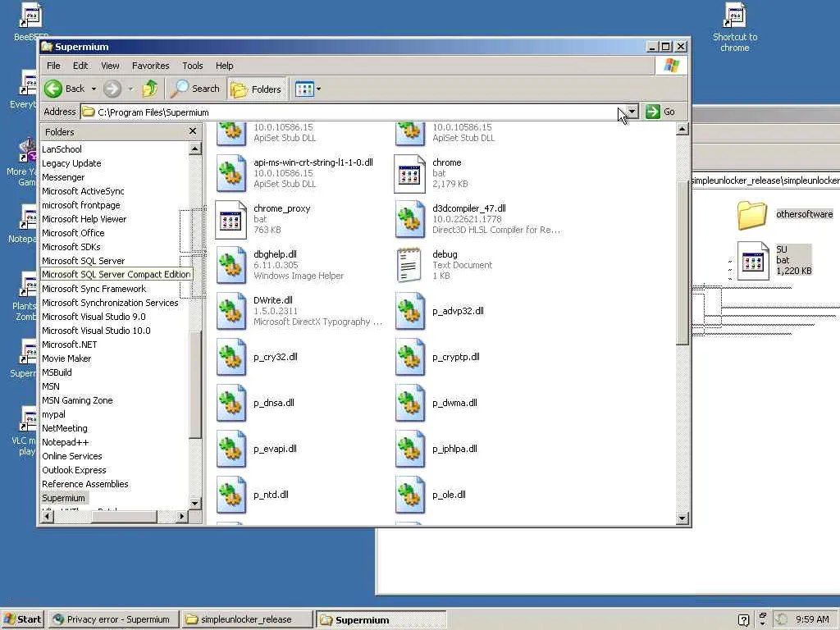Viewport: 840px width, 630px height.
Task: Select Outlook Express folder
Action: (x=74, y=470)
